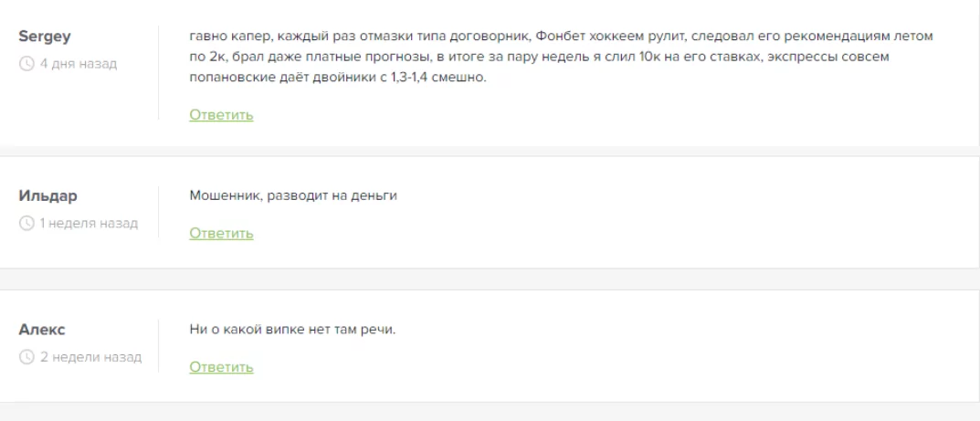Click the '2 недели назад' timestamp
The width and height of the screenshot is (980, 421).
[x=90, y=357]
